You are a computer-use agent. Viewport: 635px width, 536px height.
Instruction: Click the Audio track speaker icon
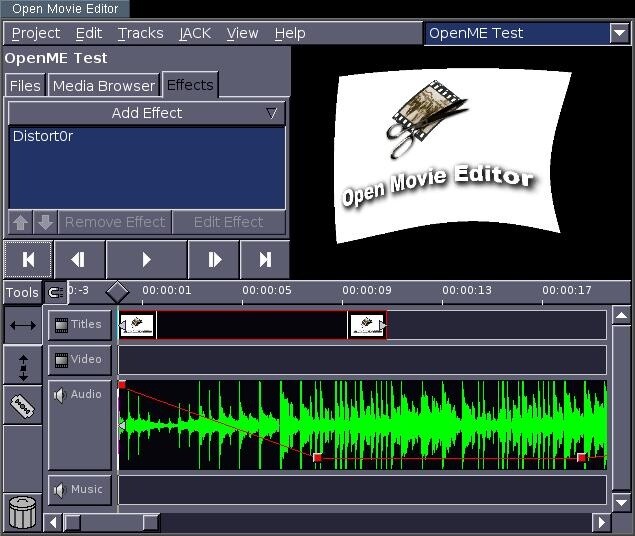60,395
